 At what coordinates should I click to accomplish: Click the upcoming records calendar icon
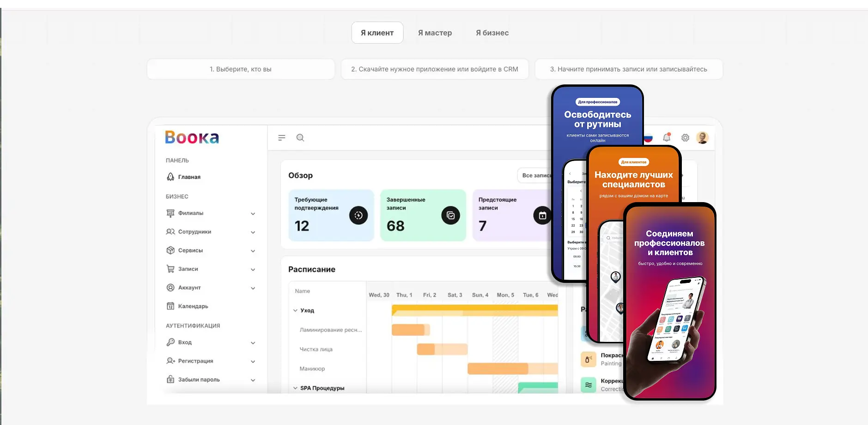pyautogui.click(x=542, y=215)
